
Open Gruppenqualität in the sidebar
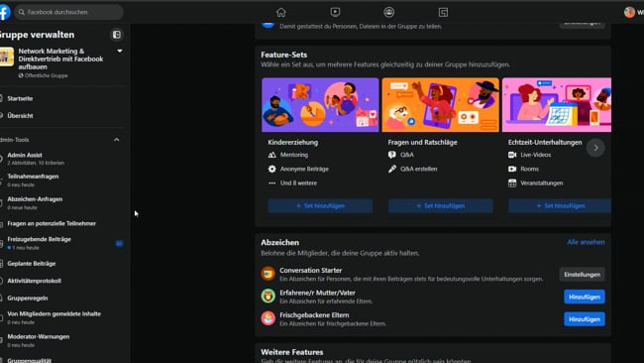(29, 360)
